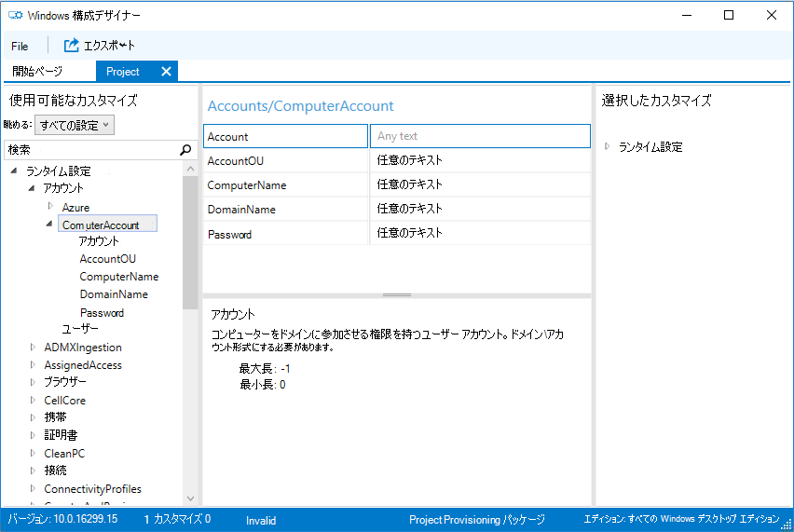Select the DomainName setting label cell

285,209
